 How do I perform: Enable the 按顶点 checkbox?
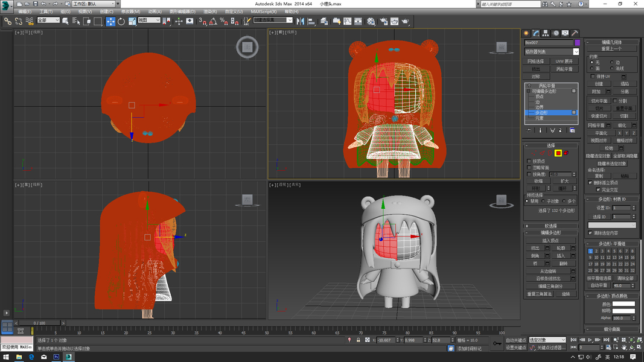529,161
